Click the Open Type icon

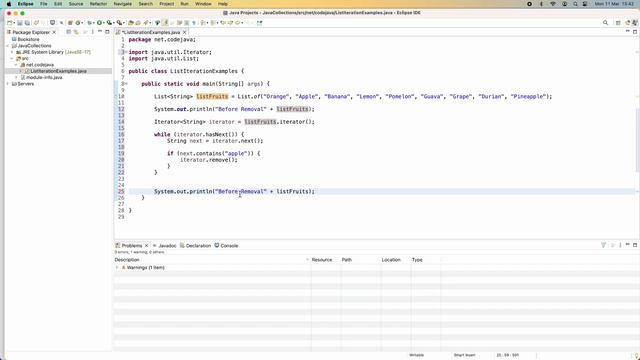click(131, 23)
